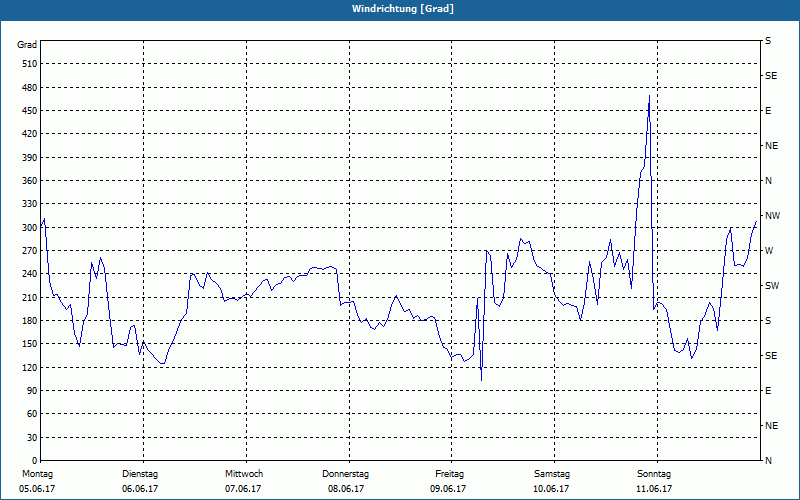Click the 120 value on the y-axis
The width and height of the screenshot is (800, 500).
tap(30, 367)
